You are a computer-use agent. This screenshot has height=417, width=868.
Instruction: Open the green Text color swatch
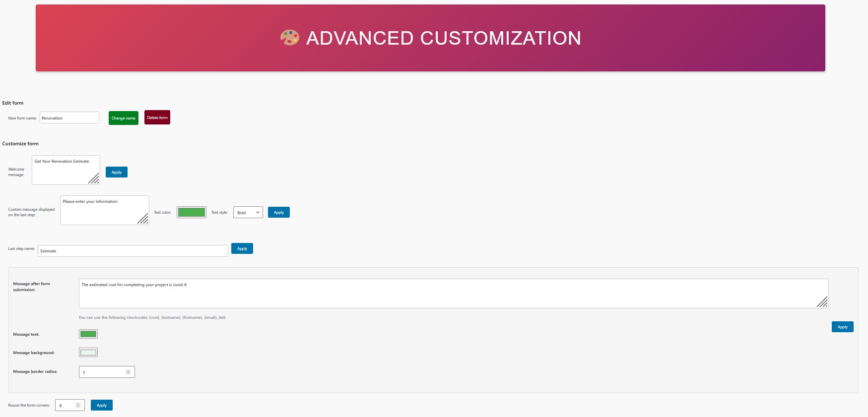(192, 212)
